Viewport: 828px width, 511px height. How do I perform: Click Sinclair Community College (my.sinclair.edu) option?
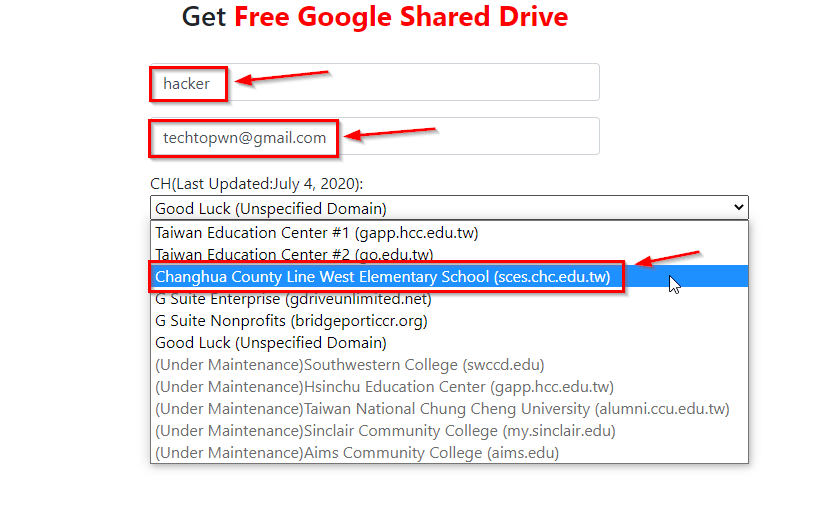[x=385, y=431]
